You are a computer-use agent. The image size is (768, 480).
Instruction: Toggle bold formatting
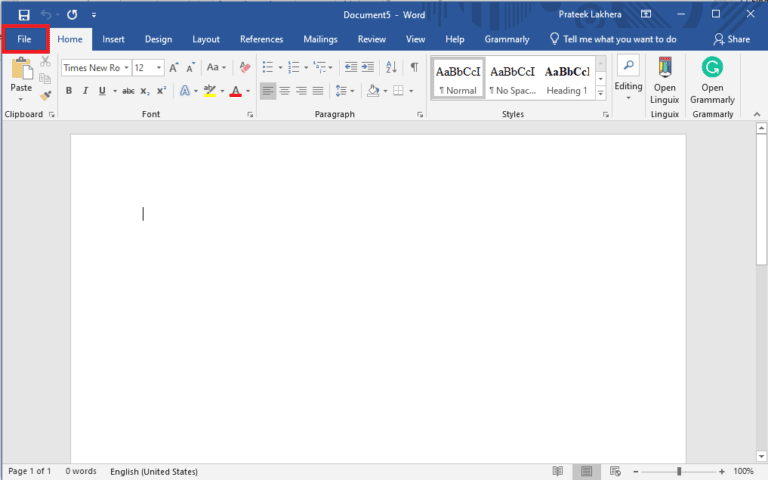pos(69,91)
